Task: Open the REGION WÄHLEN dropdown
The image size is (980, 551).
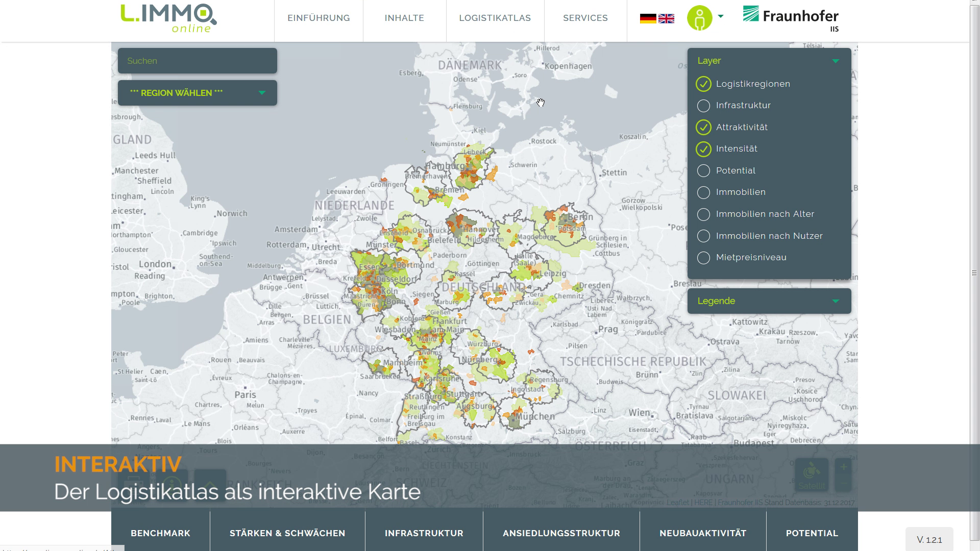Action: click(x=198, y=93)
